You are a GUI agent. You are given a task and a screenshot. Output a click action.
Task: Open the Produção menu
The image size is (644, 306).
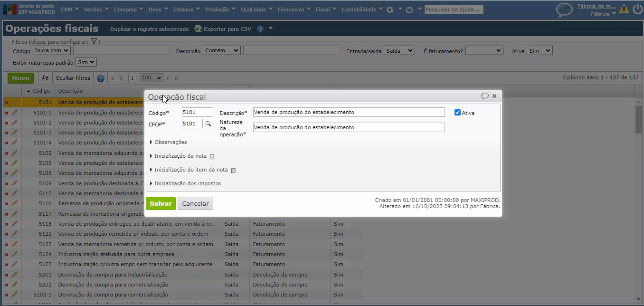pyautogui.click(x=220, y=10)
